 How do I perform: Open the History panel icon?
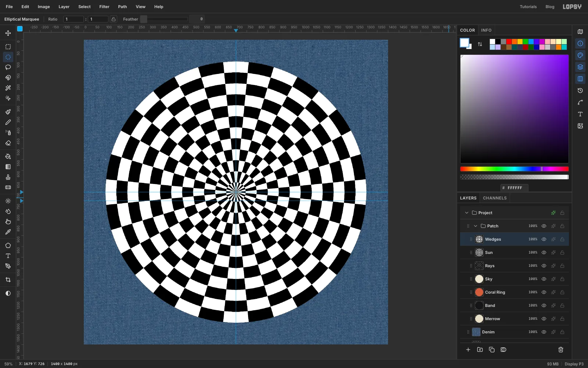(x=580, y=91)
